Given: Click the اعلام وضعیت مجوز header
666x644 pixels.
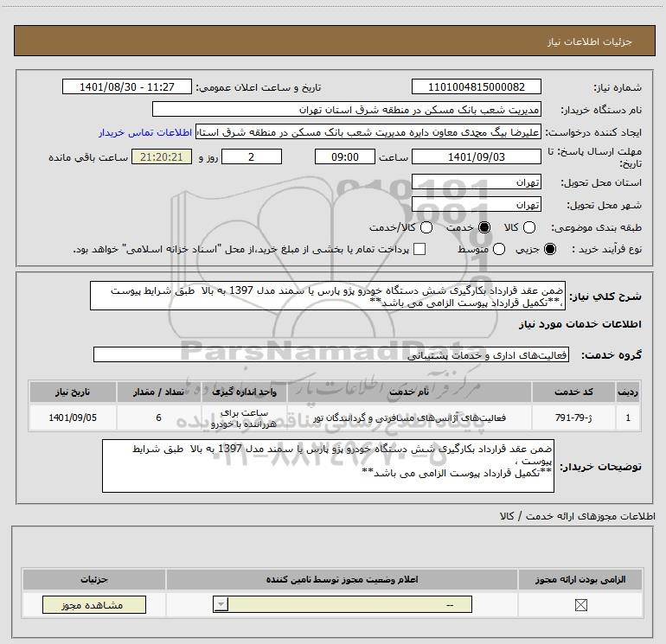Looking at the screenshot, I should coord(343,579).
